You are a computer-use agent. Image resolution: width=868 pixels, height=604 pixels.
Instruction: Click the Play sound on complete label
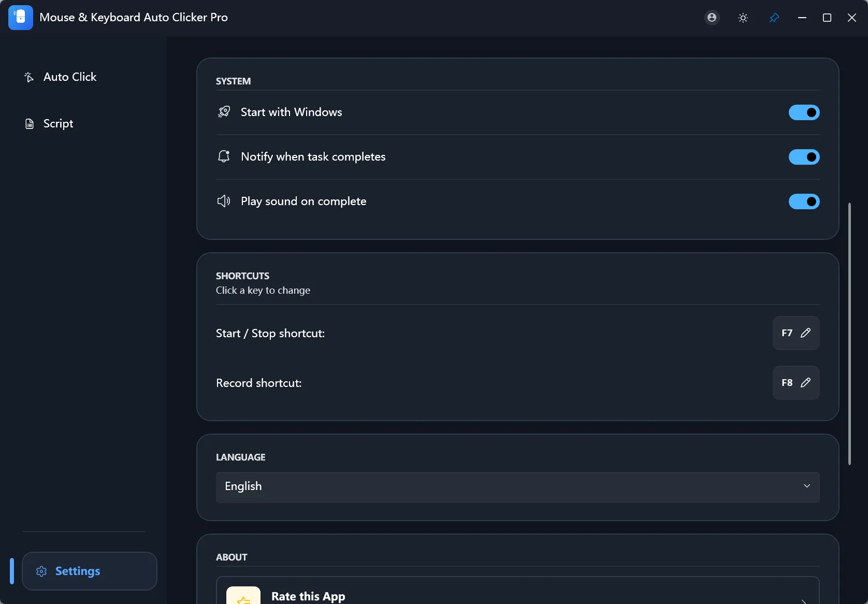click(x=303, y=201)
